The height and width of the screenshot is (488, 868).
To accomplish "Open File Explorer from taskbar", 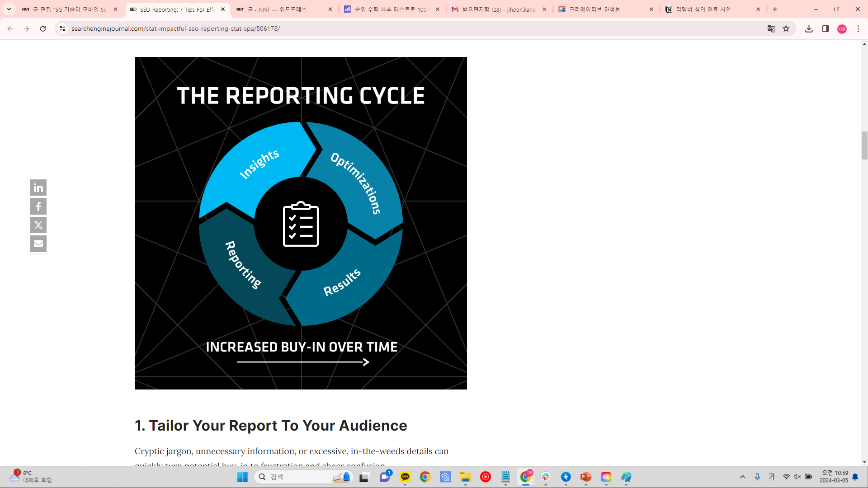I will click(465, 477).
